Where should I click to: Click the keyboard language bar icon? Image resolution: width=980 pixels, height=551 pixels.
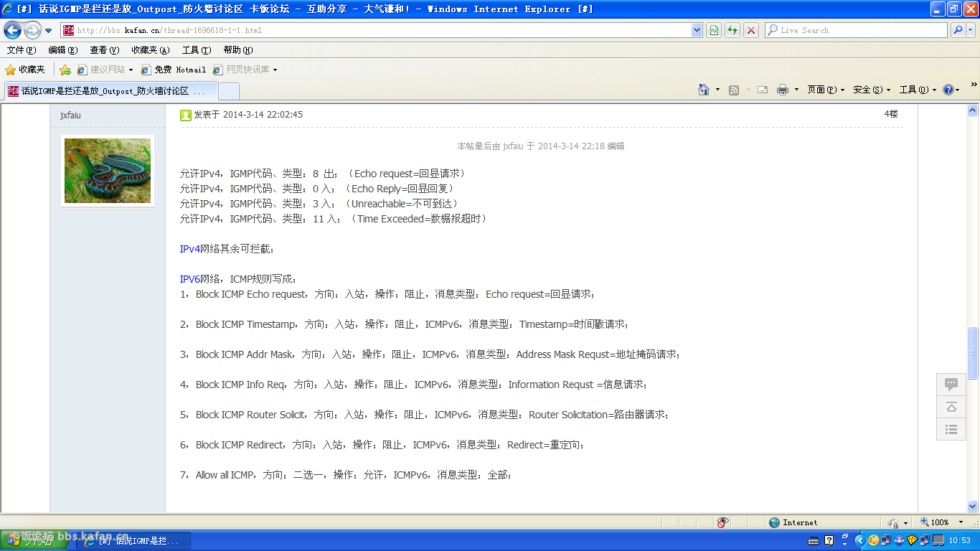click(815, 540)
